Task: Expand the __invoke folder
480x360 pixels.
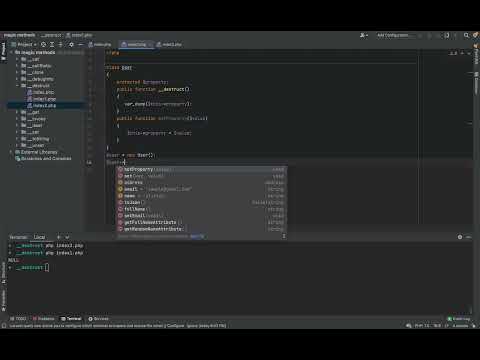Action: tap(17, 119)
